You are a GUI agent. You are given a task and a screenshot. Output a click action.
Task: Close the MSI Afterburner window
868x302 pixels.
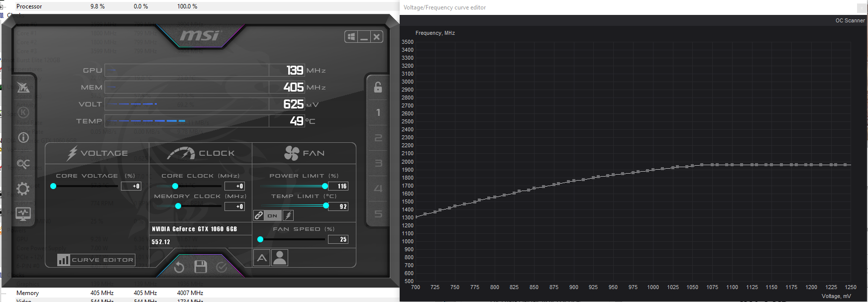point(377,37)
